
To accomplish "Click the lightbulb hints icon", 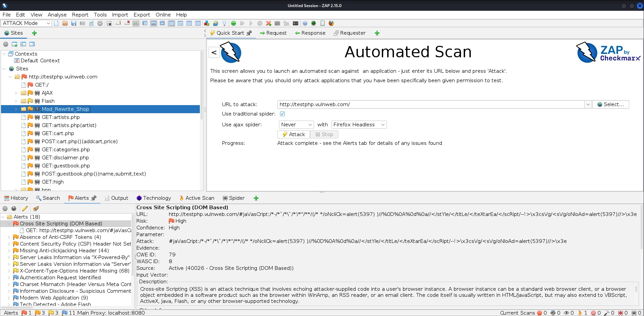I will 224,23.
